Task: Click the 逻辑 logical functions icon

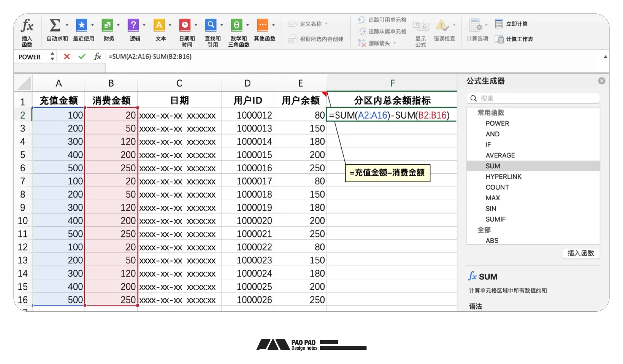Action: (x=134, y=25)
